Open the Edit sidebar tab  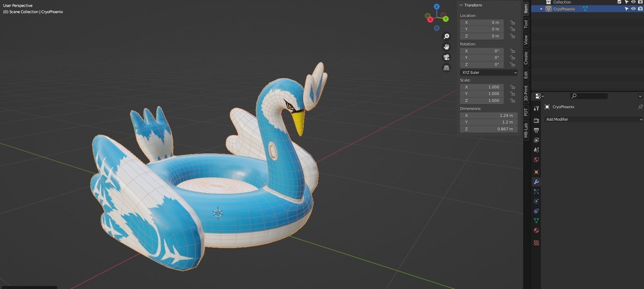[526, 75]
